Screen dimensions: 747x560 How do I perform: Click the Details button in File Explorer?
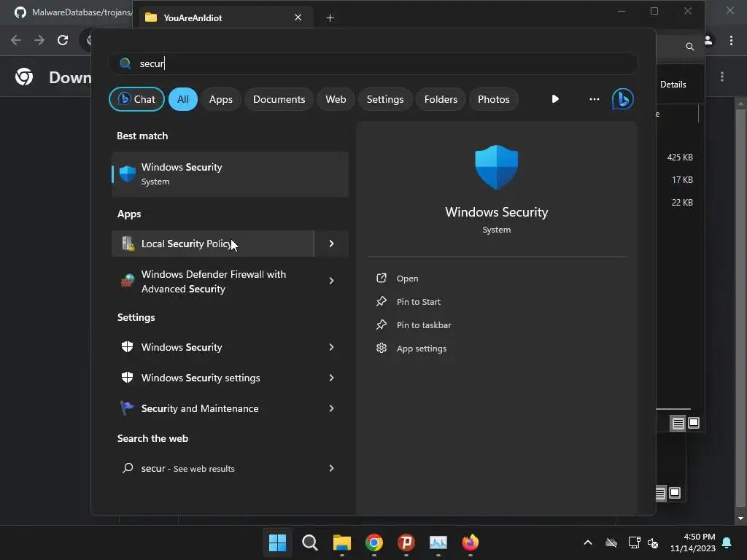click(673, 85)
